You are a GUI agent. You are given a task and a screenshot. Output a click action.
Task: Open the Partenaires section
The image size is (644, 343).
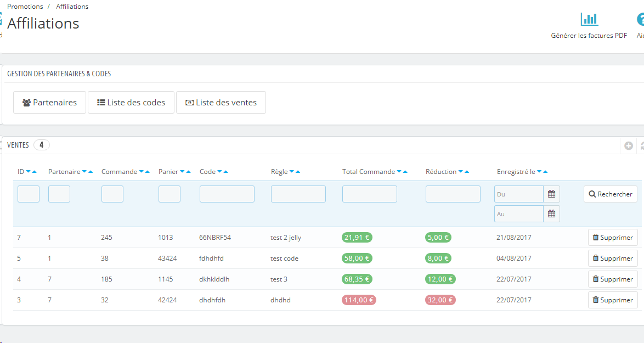[50, 102]
